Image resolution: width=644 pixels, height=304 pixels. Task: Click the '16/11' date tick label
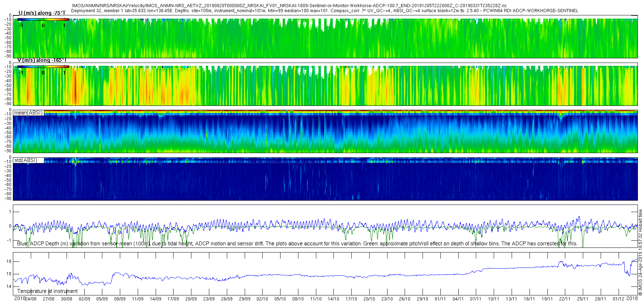point(530,299)
